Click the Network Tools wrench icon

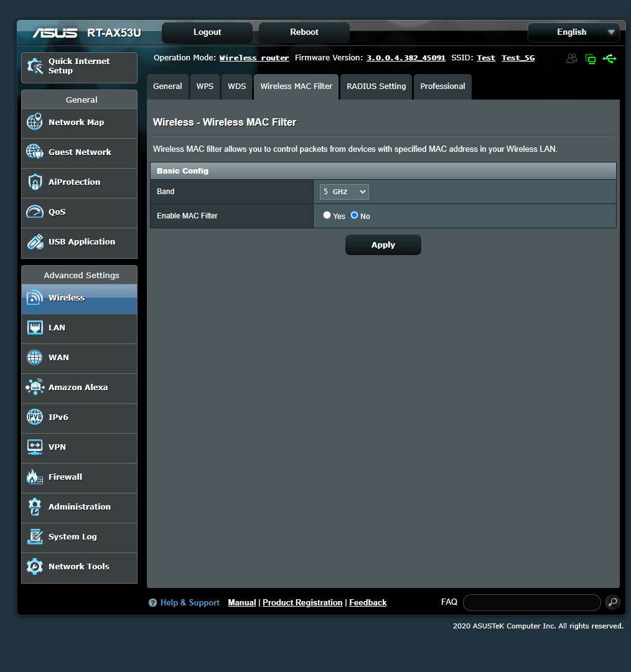35,567
